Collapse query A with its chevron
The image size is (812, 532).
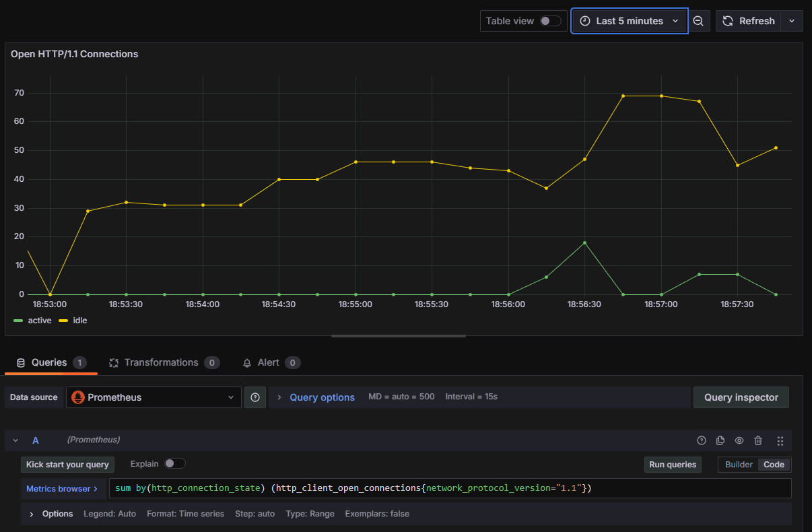click(15, 440)
